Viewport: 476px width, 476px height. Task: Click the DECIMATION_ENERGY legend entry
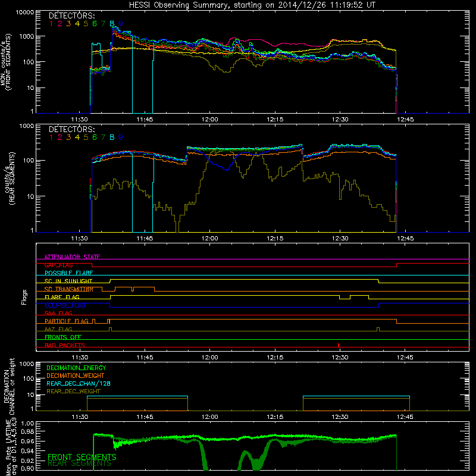click(x=76, y=368)
